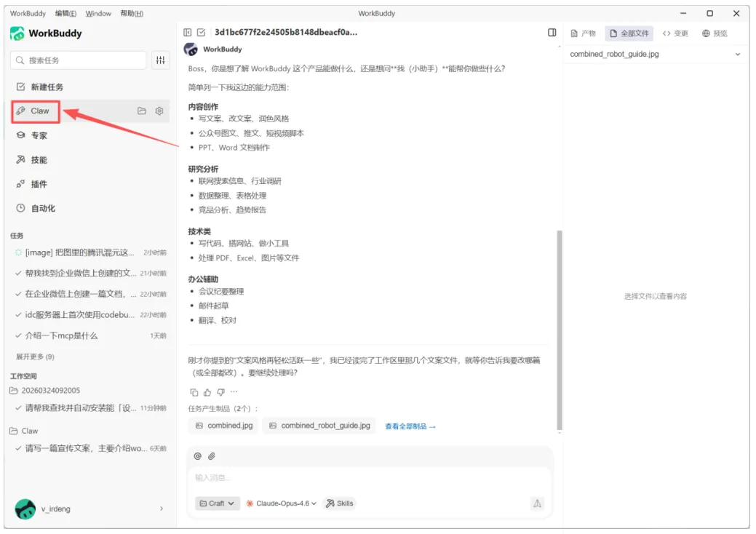Open the 请帮我查找并自动安装能 task

click(91, 408)
